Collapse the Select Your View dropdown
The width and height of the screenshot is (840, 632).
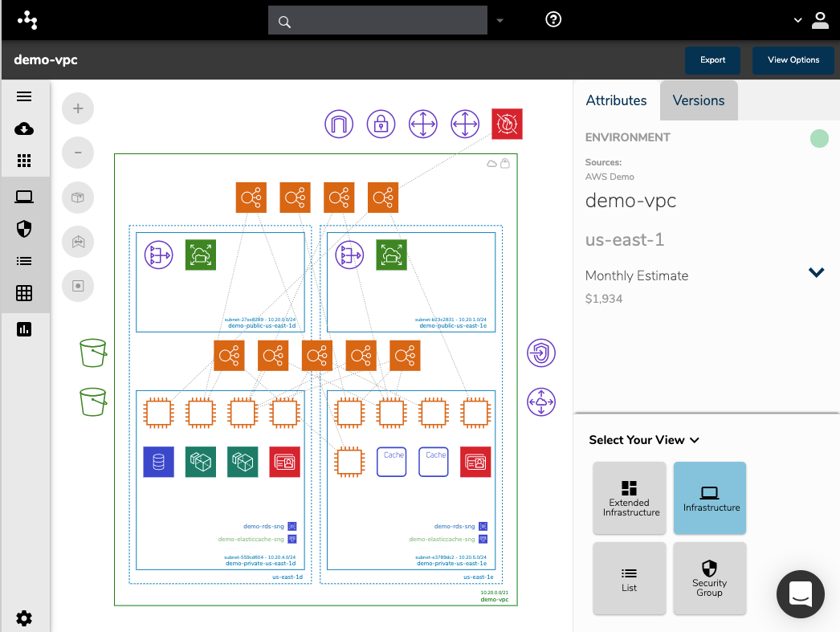[693, 440]
